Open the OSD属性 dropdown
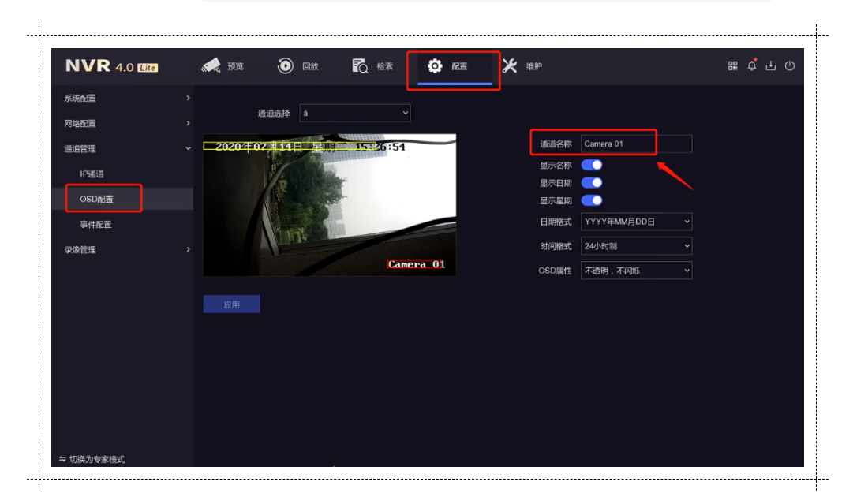Screen dimensions: 853x504 tap(637, 271)
